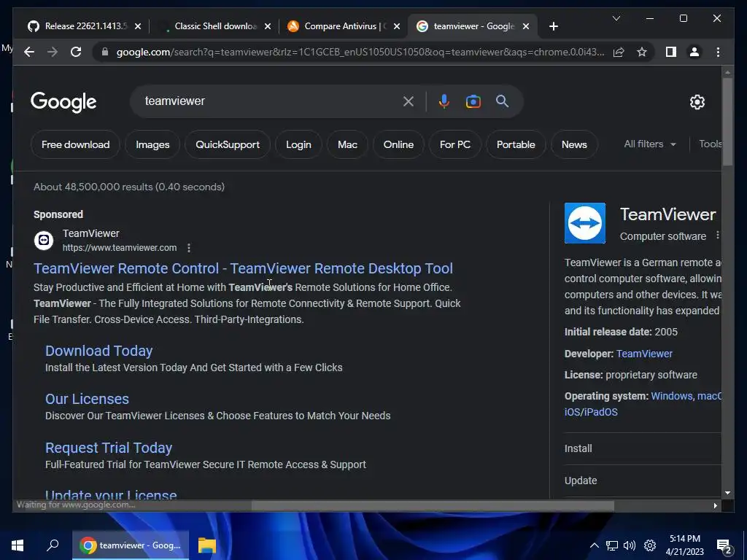Click the taskbar search magnifier
This screenshot has width=747, height=560.
click(x=53, y=545)
